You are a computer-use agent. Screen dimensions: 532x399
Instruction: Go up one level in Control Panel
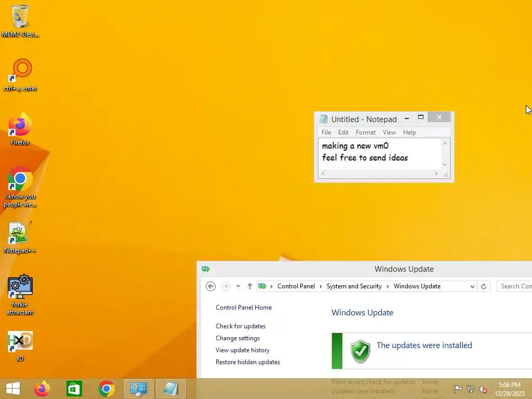(250, 286)
